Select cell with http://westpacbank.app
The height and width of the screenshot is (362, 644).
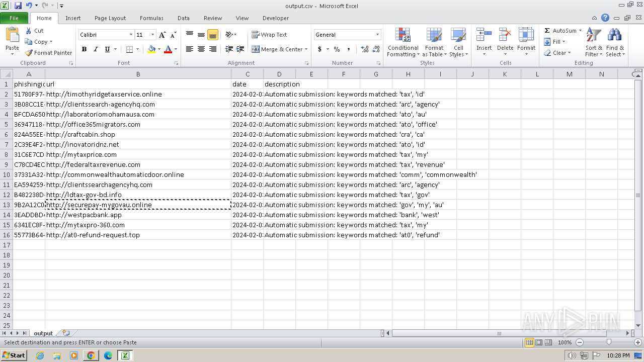coord(138,215)
